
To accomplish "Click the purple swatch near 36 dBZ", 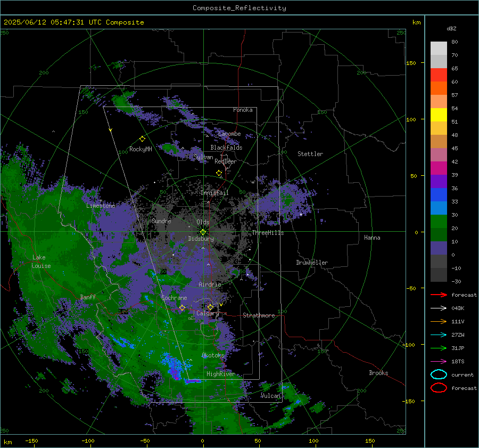I will [x=439, y=181].
